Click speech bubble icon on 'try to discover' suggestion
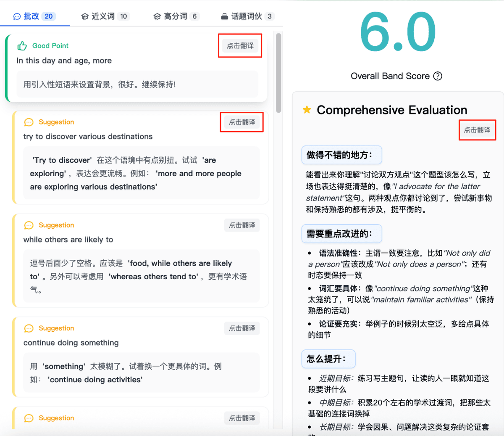 [x=29, y=122]
